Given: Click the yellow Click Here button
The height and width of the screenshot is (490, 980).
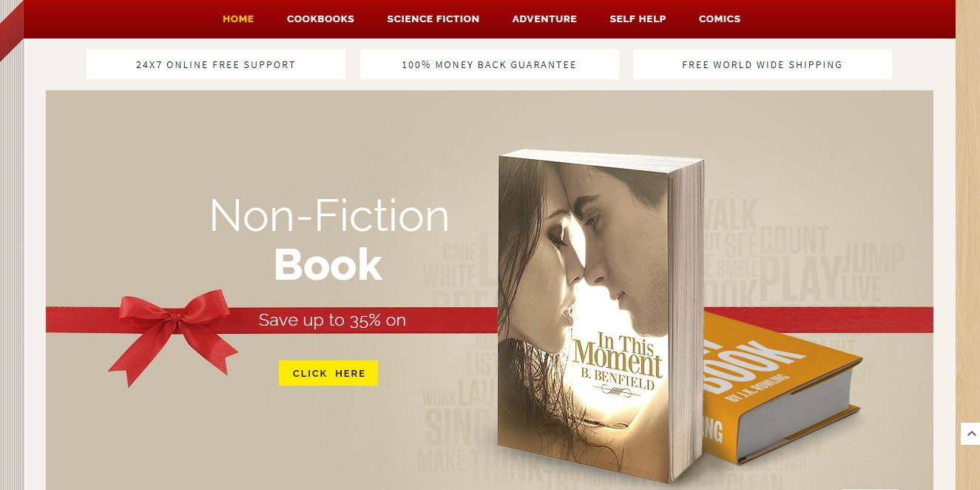Looking at the screenshot, I should click(328, 373).
